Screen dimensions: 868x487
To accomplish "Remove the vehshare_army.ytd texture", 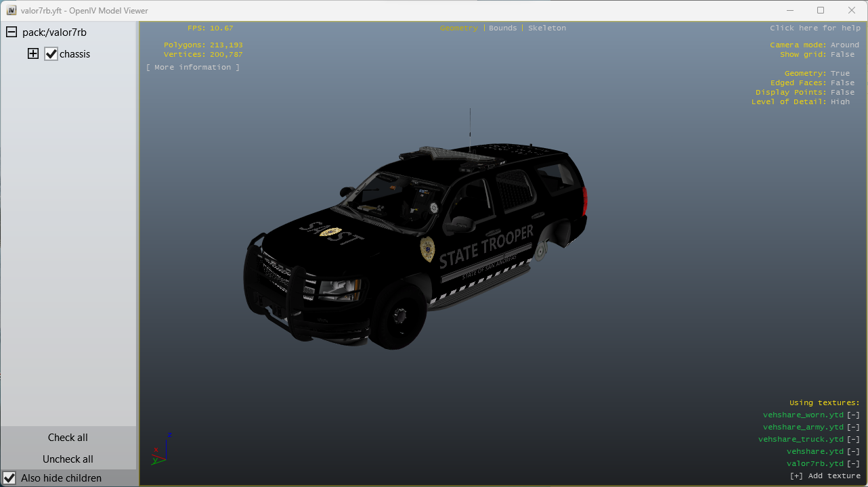I will (x=853, y=427).
